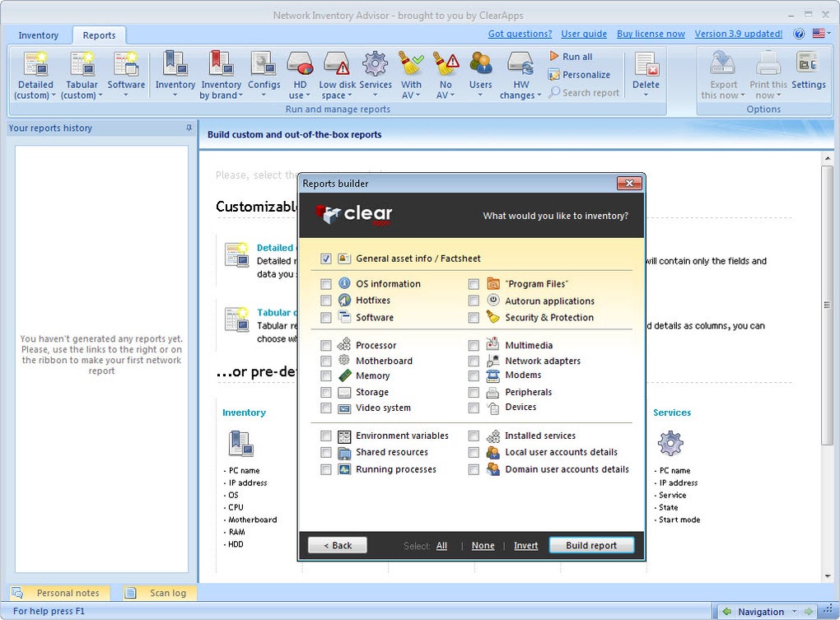This screenshot has width=840, height=620.
Task: Click navigation back green arrow
Action: point(726,611)
